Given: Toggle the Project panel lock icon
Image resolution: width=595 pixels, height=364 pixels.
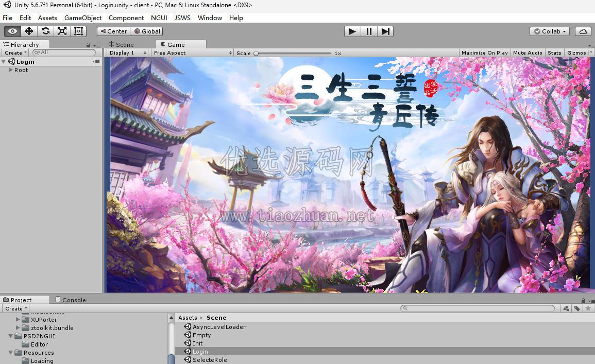Looking at the screenshot, I should pos(583,300).
